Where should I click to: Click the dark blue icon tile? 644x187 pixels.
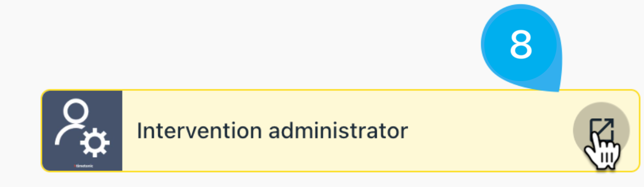82,130
